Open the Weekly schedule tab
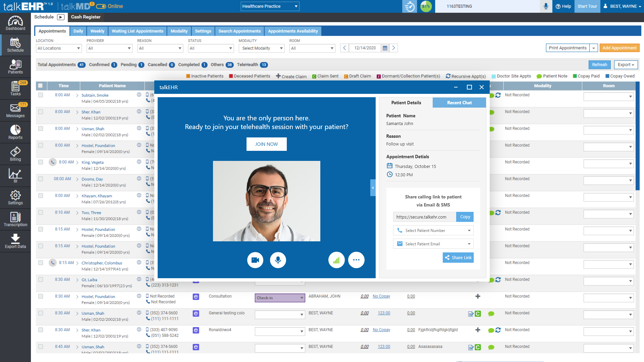Screen dimensions: 644x362 (97, 31)
